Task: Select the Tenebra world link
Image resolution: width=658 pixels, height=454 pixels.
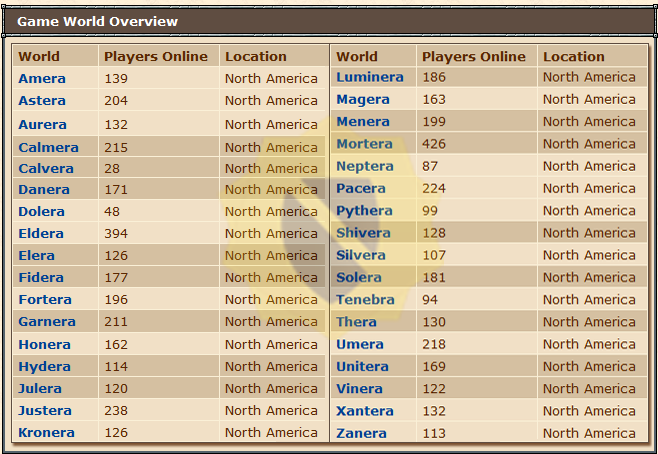Action: [x=365, y=299]
